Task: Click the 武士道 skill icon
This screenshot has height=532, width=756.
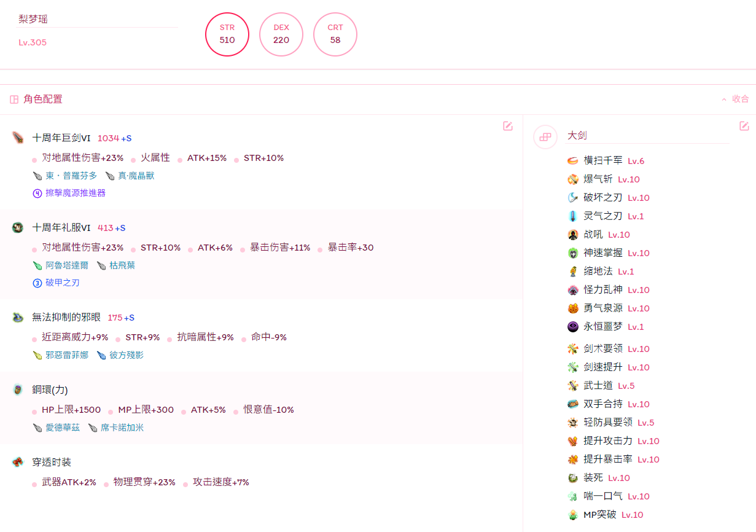Action: point(573,386)
